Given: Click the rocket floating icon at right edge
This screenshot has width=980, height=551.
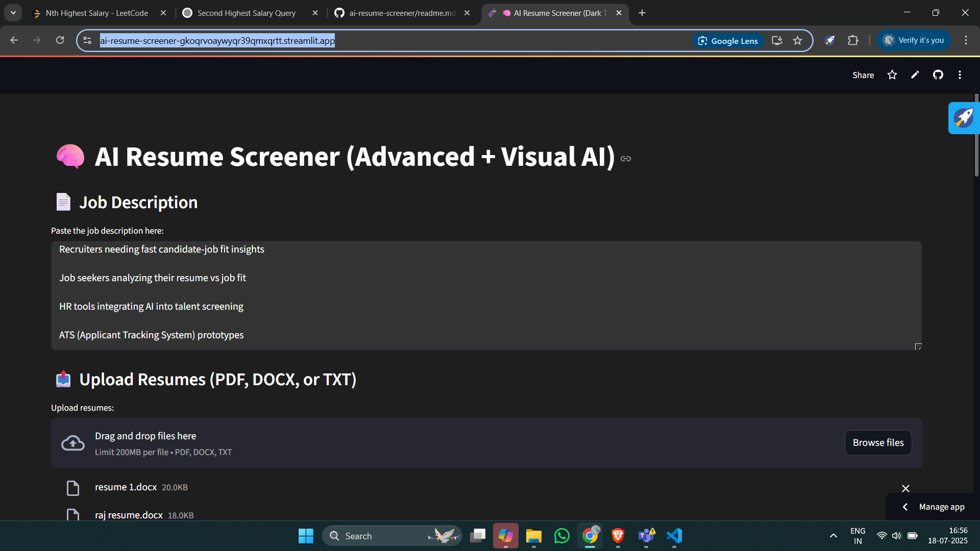Looking at the screenshot, I should click(x=964, y=118).
